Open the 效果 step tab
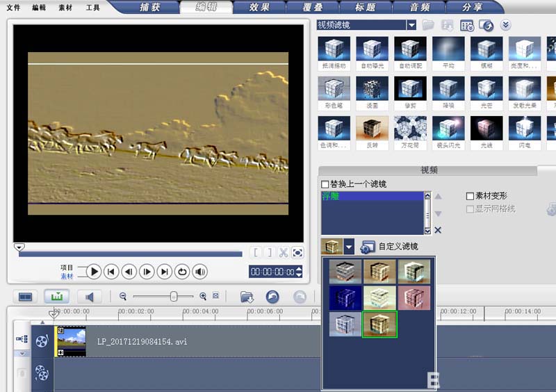 260,8
